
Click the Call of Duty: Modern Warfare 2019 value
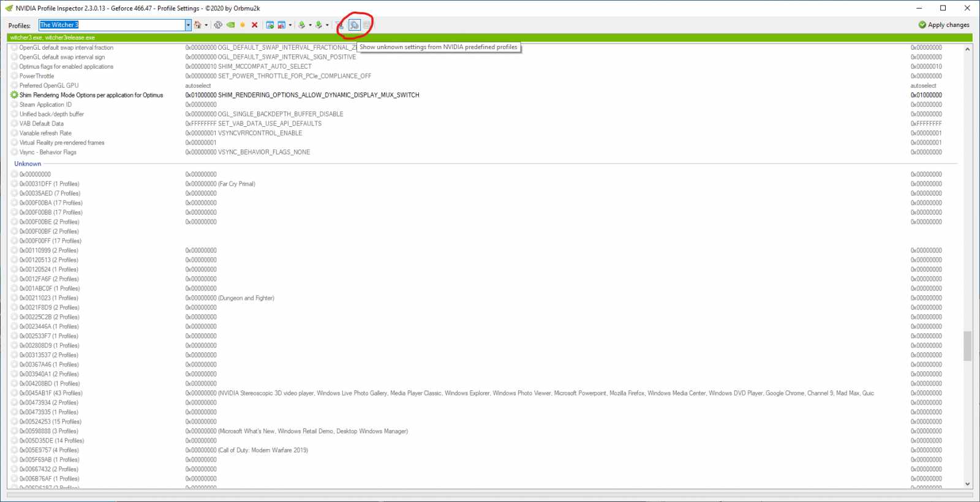(247, 450)
